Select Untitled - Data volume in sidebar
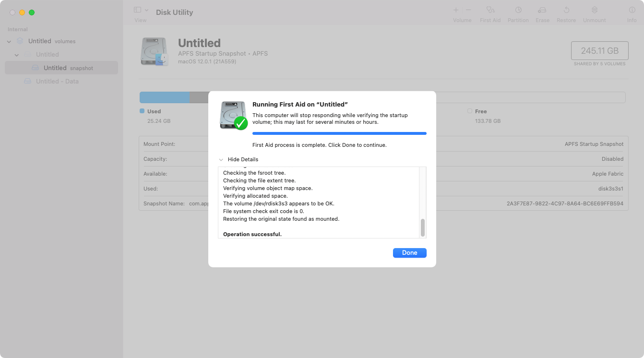This screenshot has height=358, width=644. 61,81
